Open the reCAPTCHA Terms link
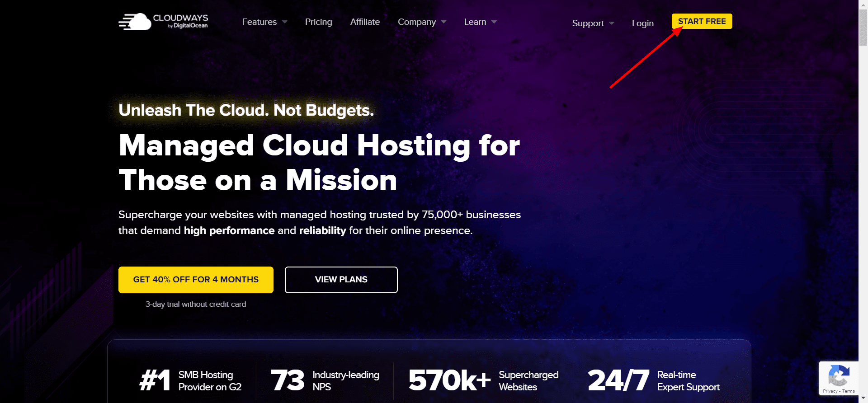Image resolution: width=868 pixels, height=403 pixels. click(849, 391)
